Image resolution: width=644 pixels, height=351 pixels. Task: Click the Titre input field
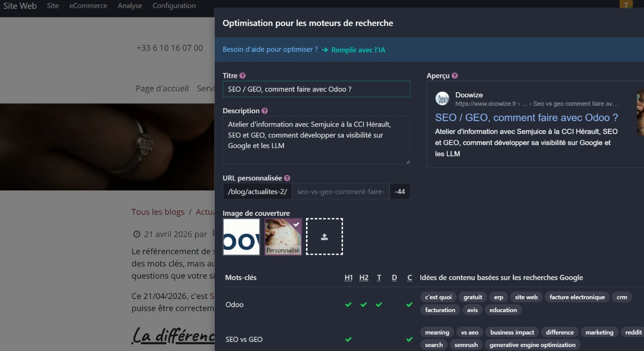[317, 89]
